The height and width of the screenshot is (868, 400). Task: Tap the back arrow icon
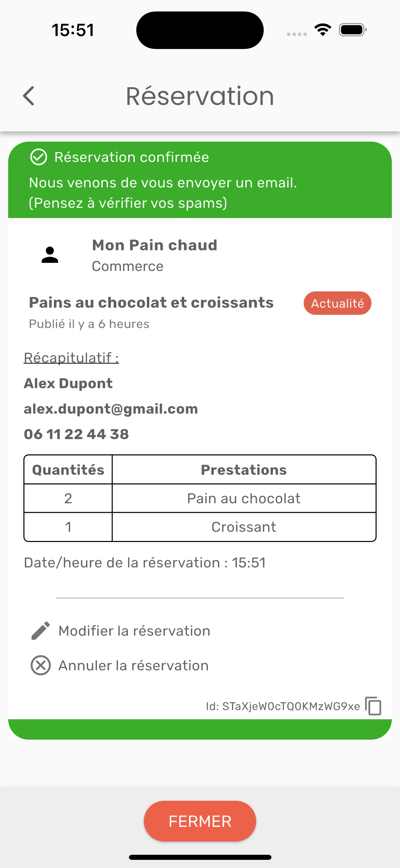29,96
